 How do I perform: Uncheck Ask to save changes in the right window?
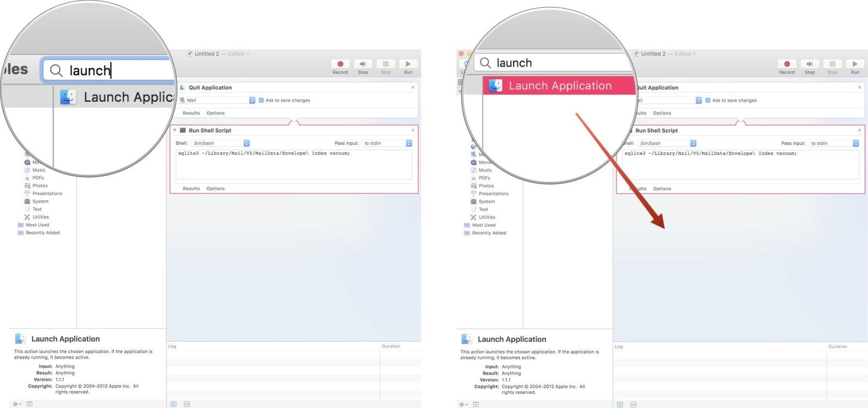point(708,100)
